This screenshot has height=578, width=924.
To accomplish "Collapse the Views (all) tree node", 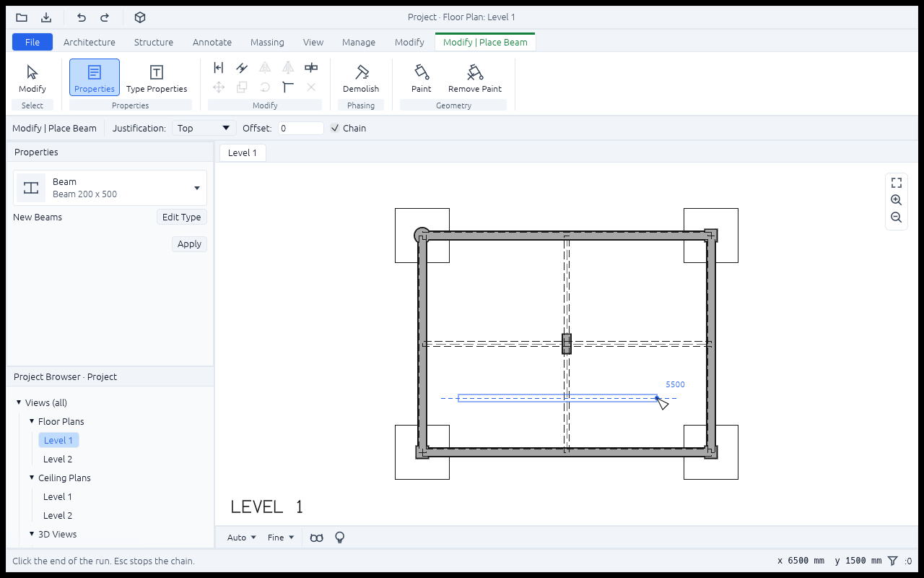I will (19, 402).
